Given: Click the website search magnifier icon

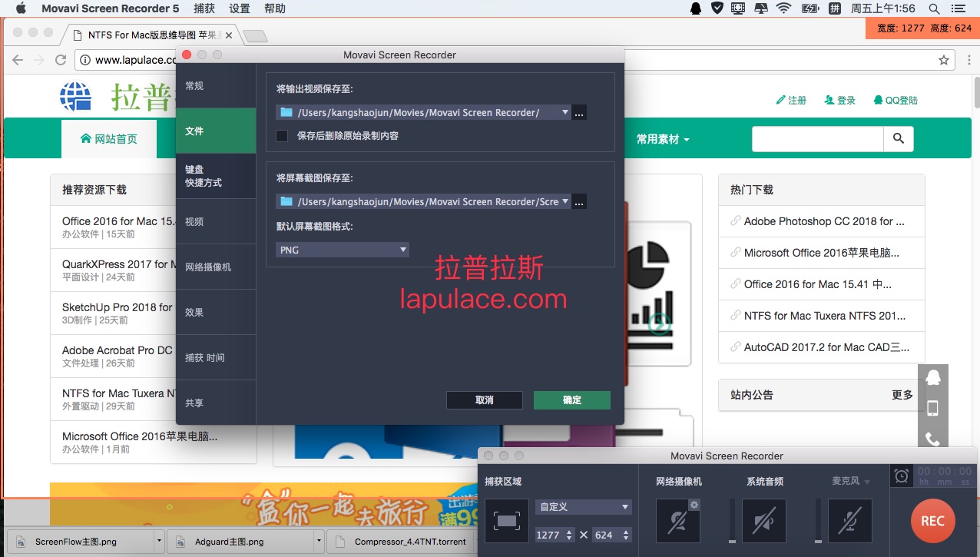Looking at the screenshot, I should click(898, 139).
